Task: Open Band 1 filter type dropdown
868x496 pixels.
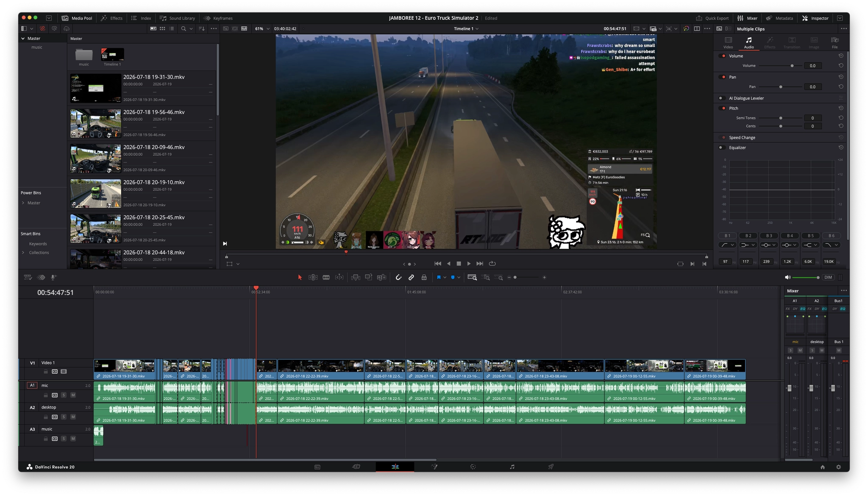Action: coord(727,245)
